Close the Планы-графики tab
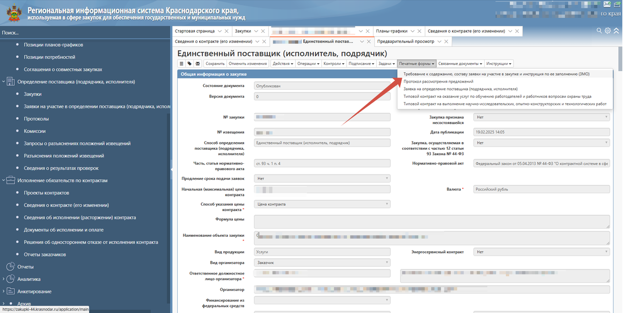 (420, 31)
